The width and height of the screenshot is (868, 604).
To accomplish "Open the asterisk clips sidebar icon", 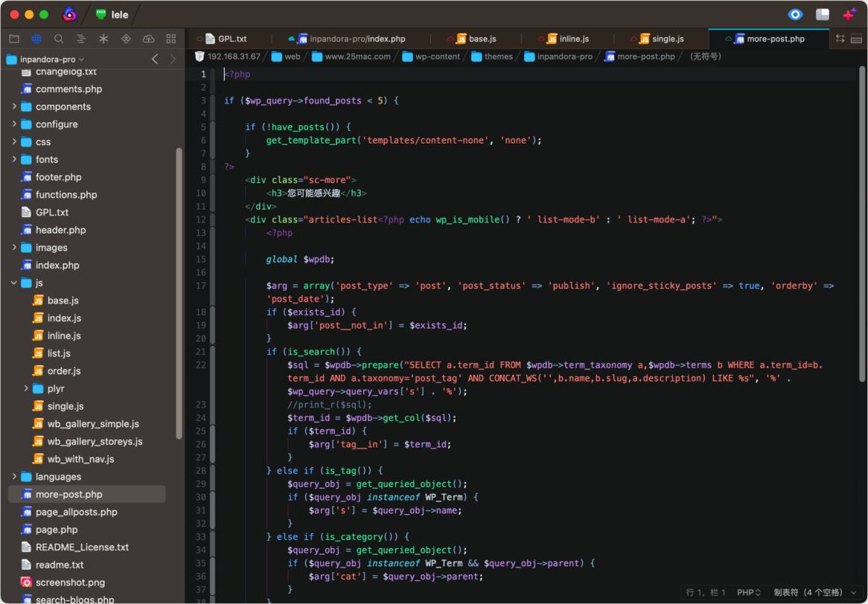I will pyautogui.click(x=103, y=39).
